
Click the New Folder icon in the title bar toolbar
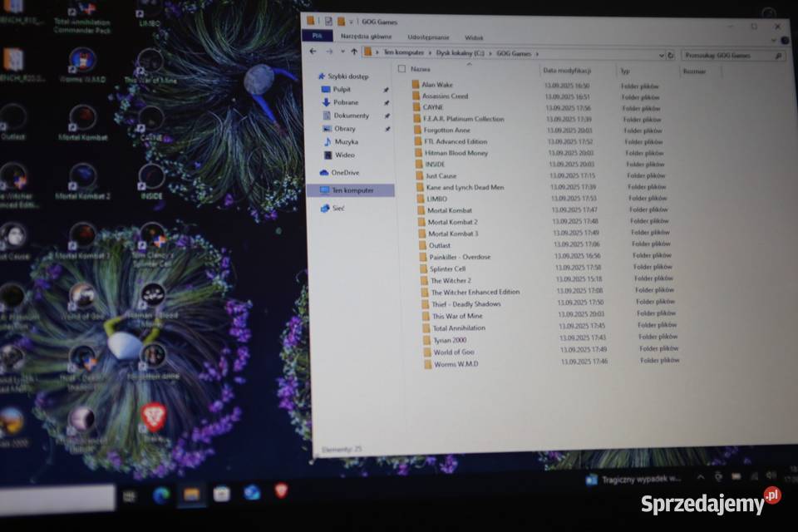pos(341,22)
